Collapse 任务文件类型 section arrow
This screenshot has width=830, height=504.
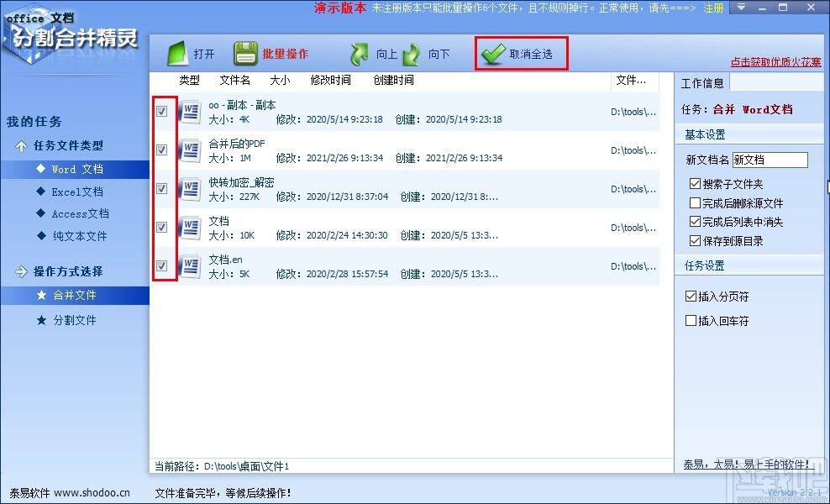click(x=21, y=146)
